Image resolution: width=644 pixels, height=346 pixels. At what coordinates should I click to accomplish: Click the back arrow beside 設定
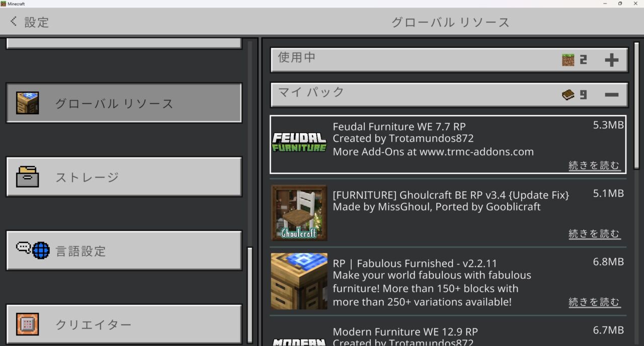(x=13, y=22)
